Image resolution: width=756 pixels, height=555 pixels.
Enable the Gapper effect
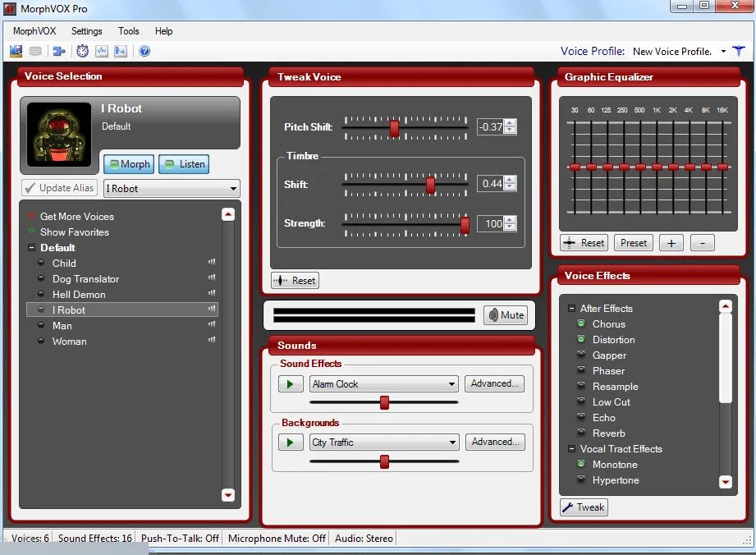tap(581, 355)
